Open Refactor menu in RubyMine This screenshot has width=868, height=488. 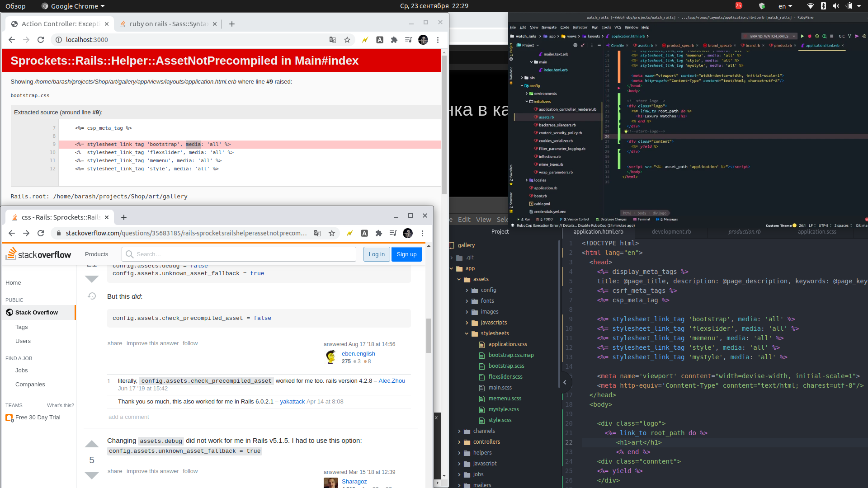580,27
